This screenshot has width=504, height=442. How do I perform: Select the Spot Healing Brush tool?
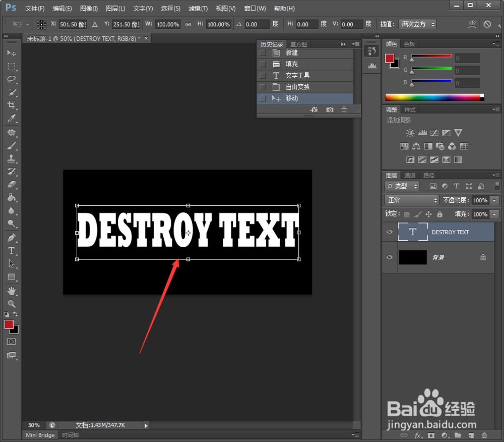(x=12, y=133)
